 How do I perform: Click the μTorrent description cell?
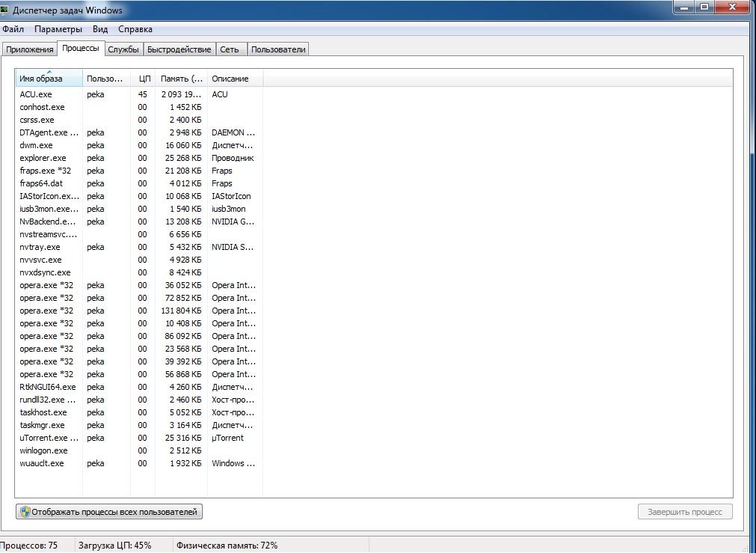click(227, 439)
